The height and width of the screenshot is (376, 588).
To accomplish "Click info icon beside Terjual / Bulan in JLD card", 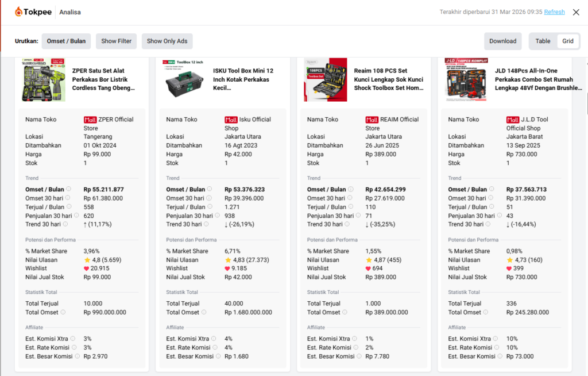I will point(492,206).
